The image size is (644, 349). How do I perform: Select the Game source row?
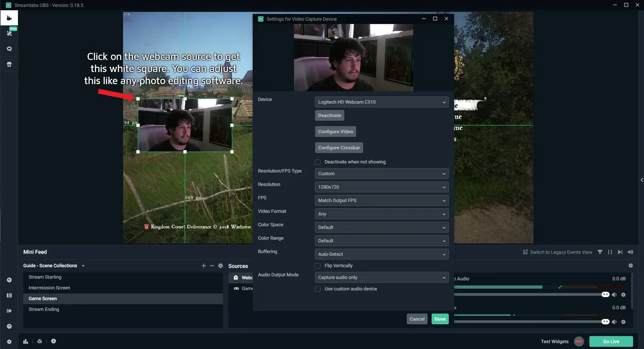[x=241, y=289]
